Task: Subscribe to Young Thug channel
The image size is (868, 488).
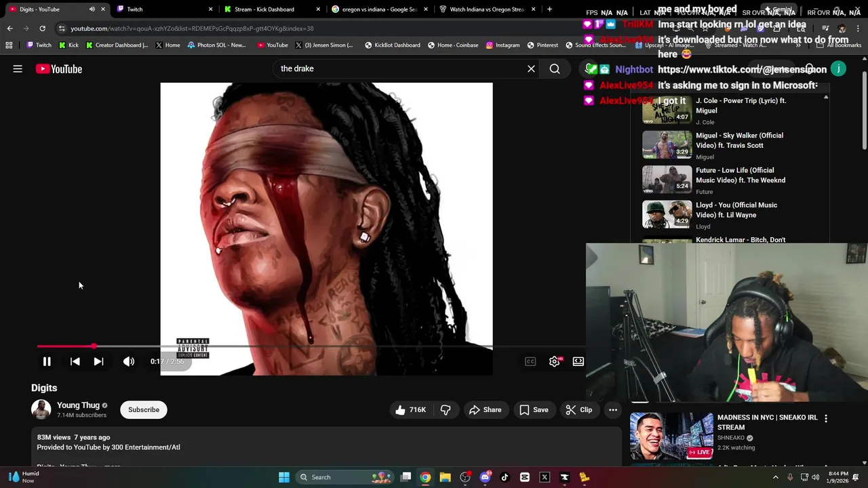Action: pyautogui.click(x=144, y=409)
